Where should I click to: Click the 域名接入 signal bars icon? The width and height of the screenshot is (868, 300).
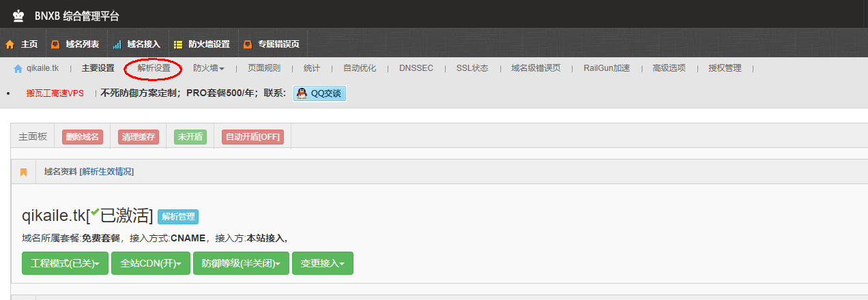click(117, 44)
